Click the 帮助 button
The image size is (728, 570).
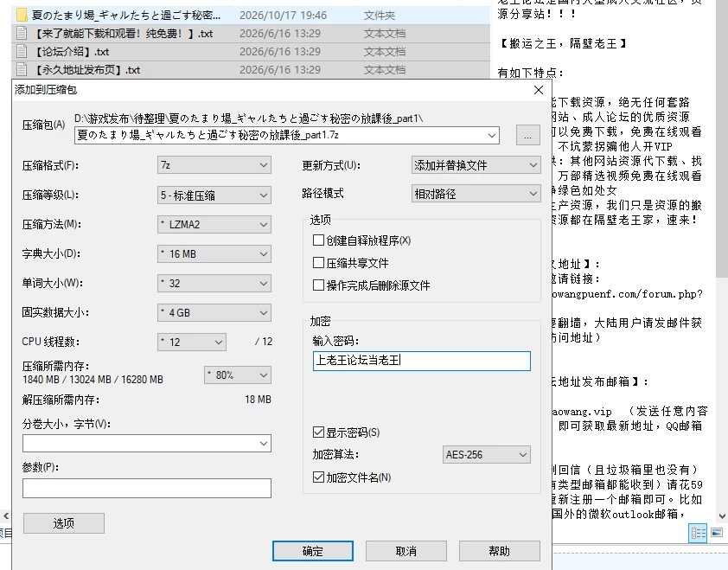[500, 551]
